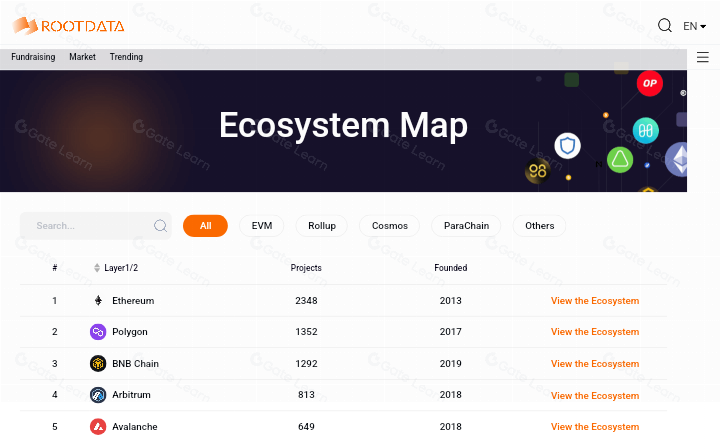Click BNB Chain's founded year 2019
This screenshot has width=720, height=439.
450,364
